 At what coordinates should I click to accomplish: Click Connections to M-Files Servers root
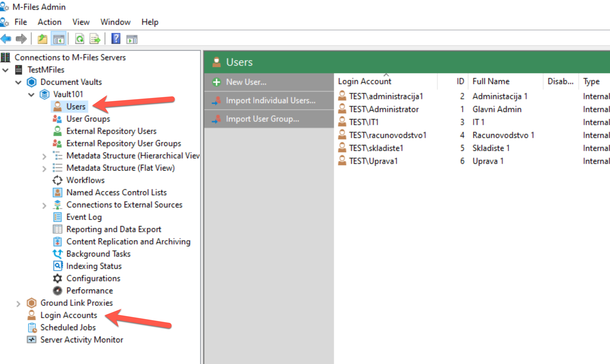pos(70,58)
